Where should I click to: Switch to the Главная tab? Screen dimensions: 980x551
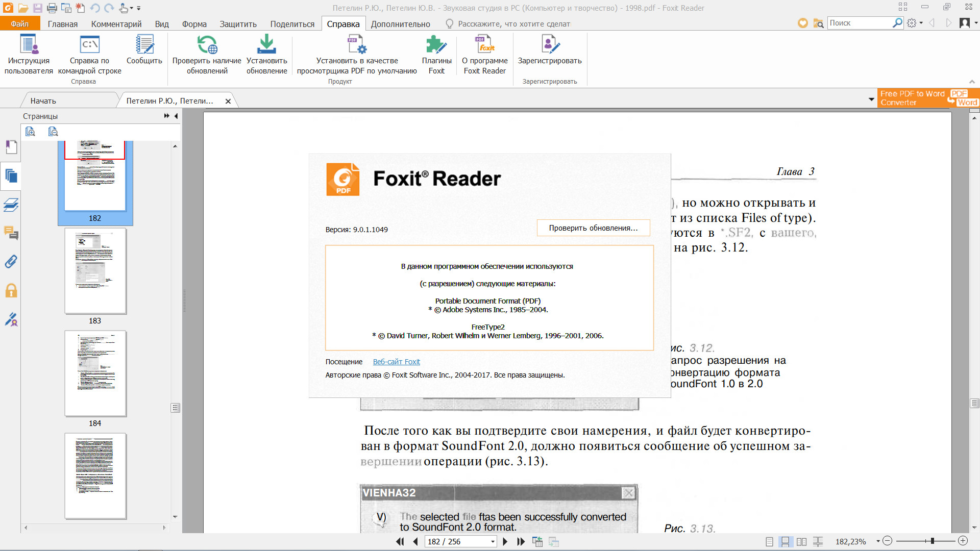(x=63, y=24)
